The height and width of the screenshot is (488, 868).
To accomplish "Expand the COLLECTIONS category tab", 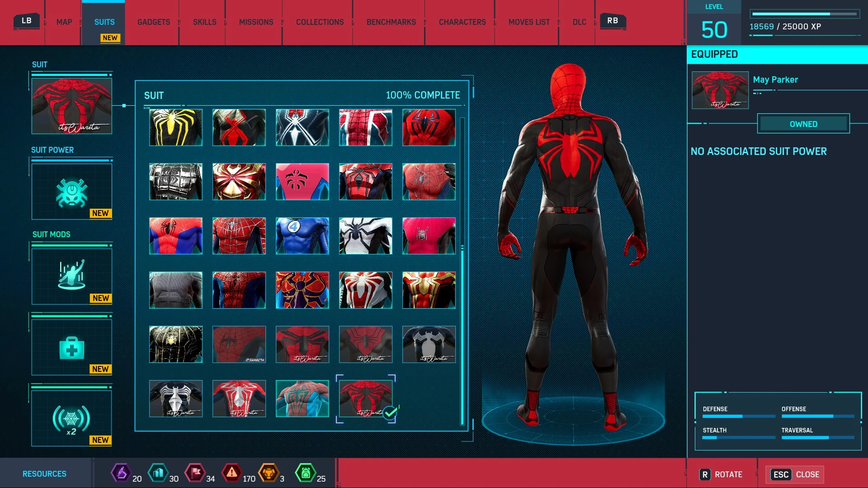I will click(321, 22).
